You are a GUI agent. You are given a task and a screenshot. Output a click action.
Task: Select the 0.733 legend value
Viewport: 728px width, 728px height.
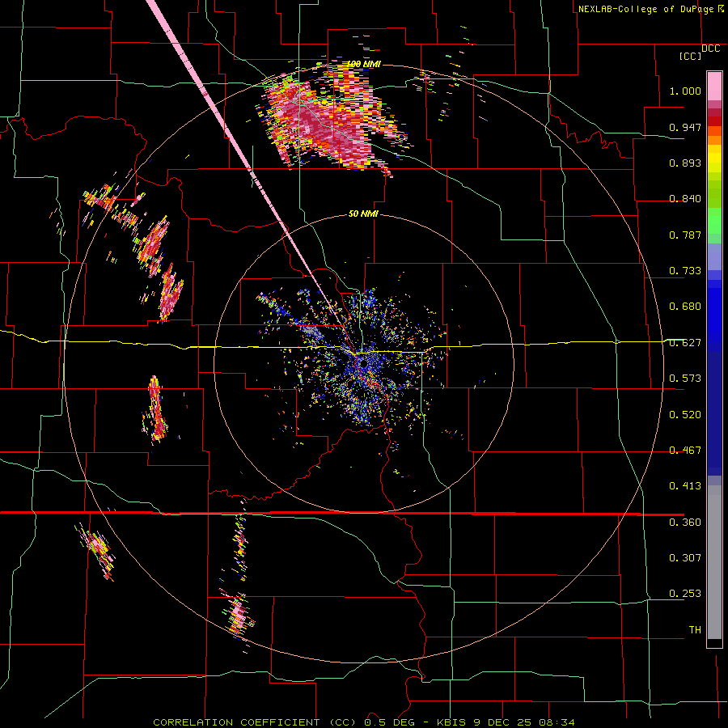[685, 271]
